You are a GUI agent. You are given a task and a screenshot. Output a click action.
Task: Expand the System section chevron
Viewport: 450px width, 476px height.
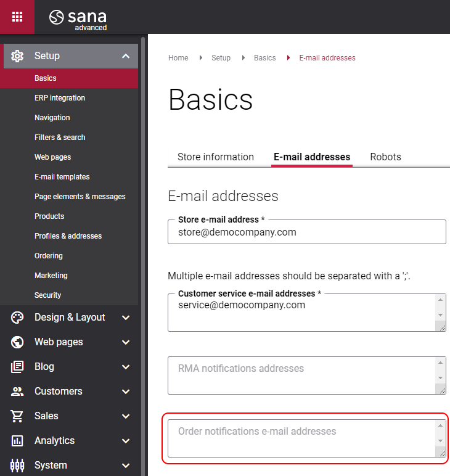click(x=126, y=466)
